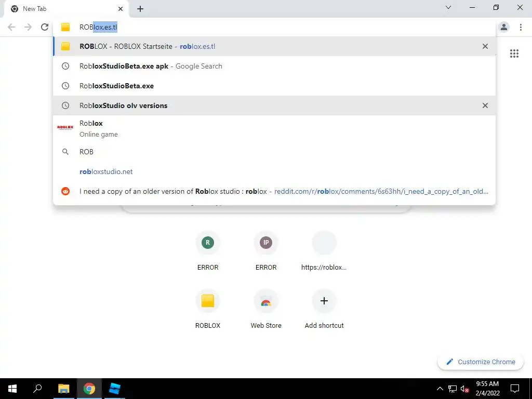532x399 pixels.
Task: Remove the roblox.es.tl suggestion
Action: coord(485,46)
